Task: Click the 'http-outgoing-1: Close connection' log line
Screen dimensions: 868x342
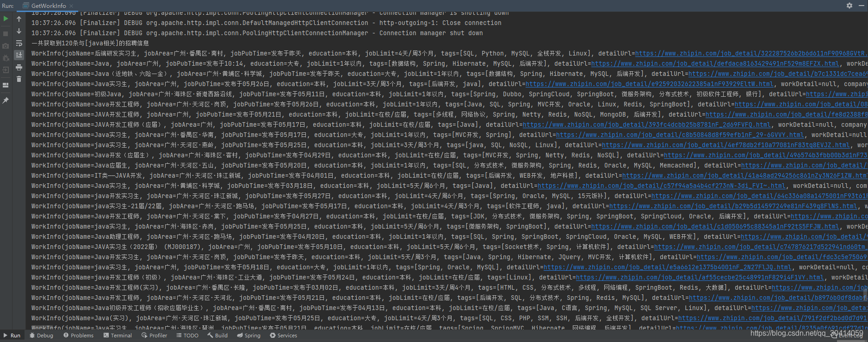Action: point(266,23)
